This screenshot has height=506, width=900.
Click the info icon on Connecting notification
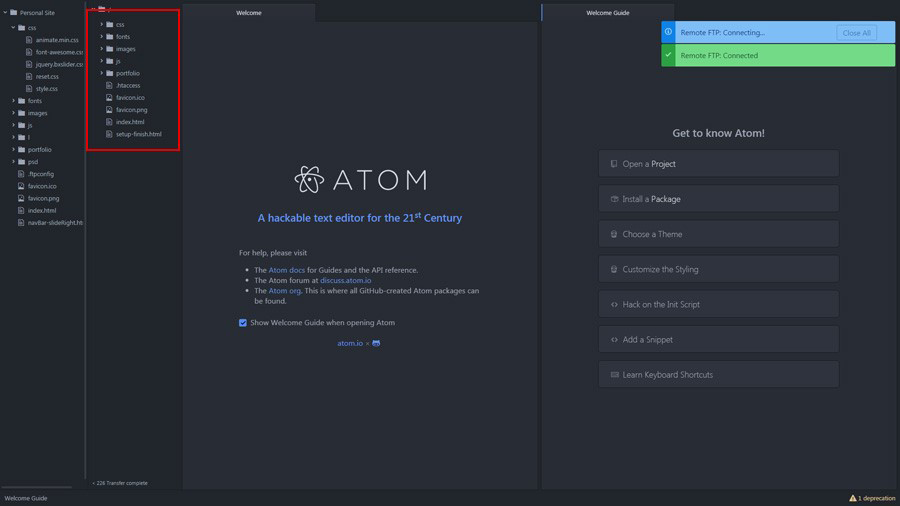click(668, 32)
